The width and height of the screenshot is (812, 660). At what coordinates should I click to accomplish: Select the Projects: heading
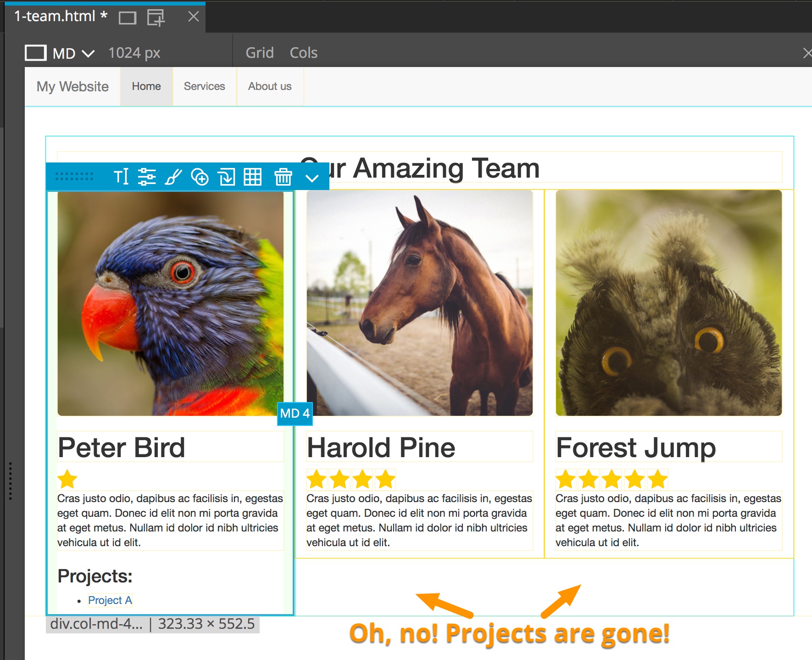[95, 576]
